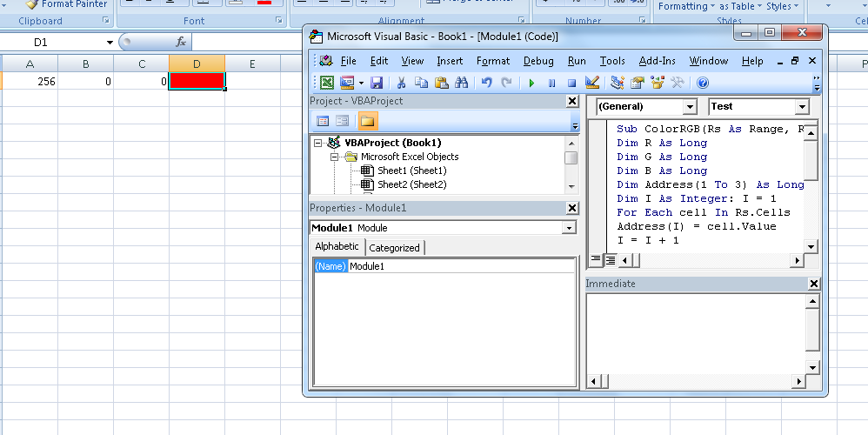Close the Immediate window panel
868x435 pixels.
[x=813, y=284]
